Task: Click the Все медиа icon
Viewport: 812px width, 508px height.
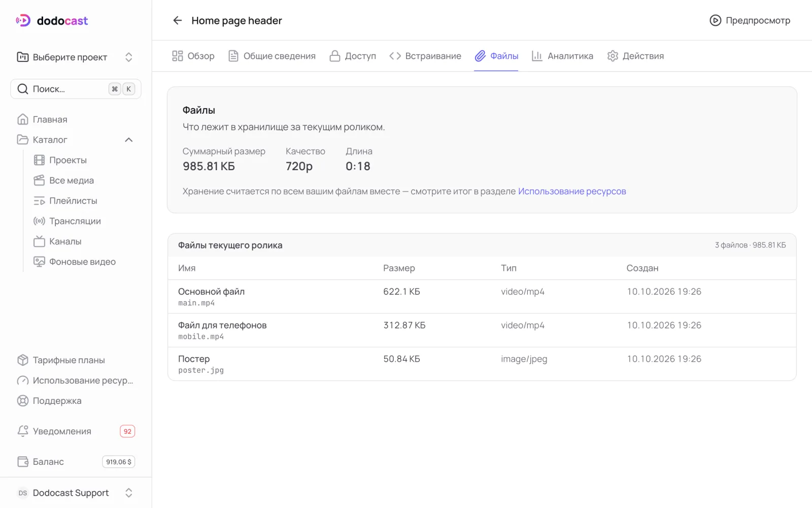Action: coord(39,180)
